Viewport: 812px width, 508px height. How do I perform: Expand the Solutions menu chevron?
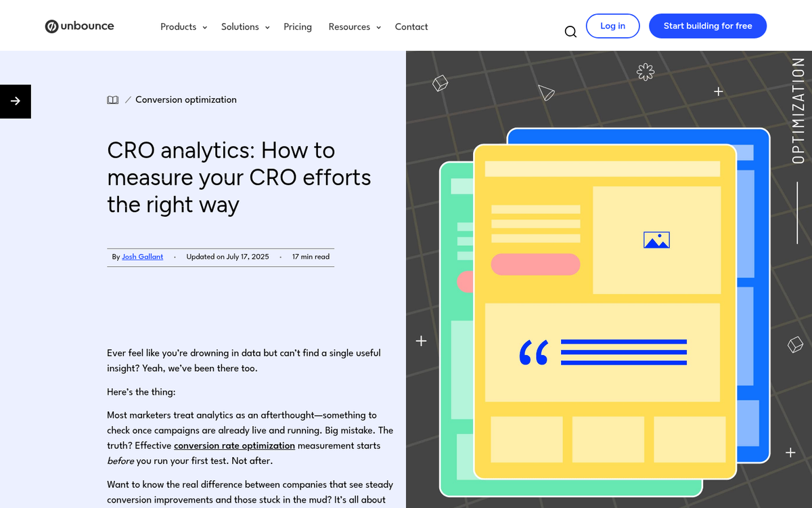pyautogui.click(x=267, y=28)
